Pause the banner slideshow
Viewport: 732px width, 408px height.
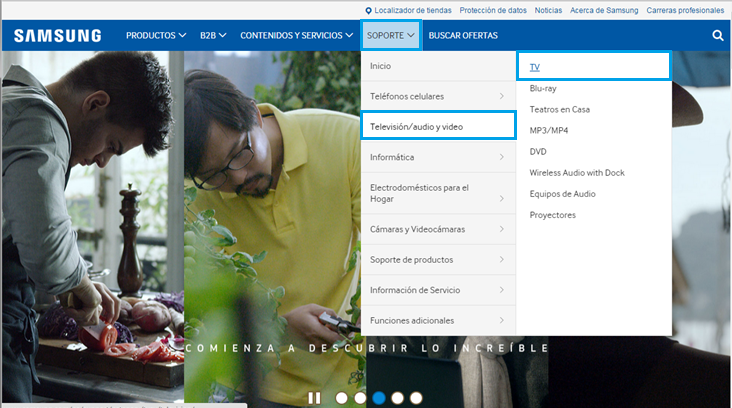click(x=314, y=398)
